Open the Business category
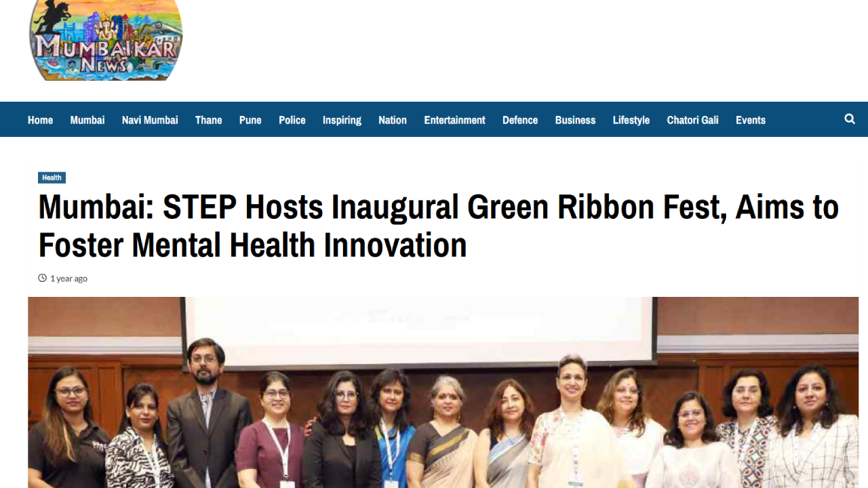Viewport: 868px width, 488px height. click(575, 120)
